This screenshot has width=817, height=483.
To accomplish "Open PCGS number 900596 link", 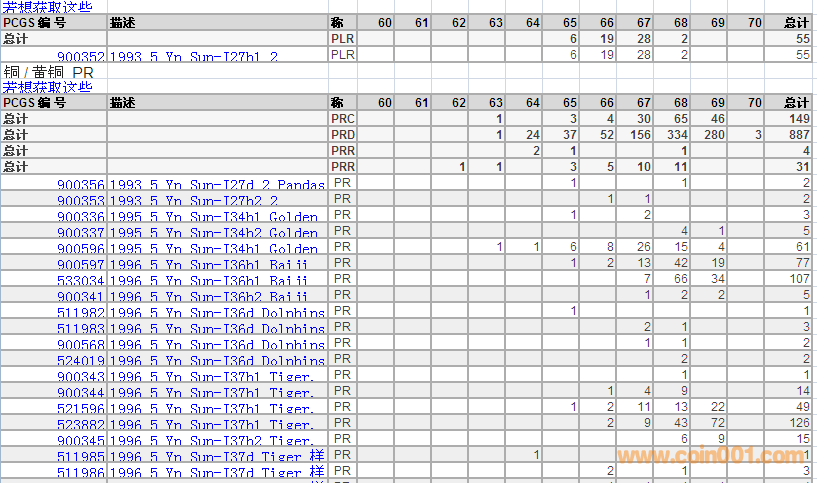I will [x=80, y=248].
